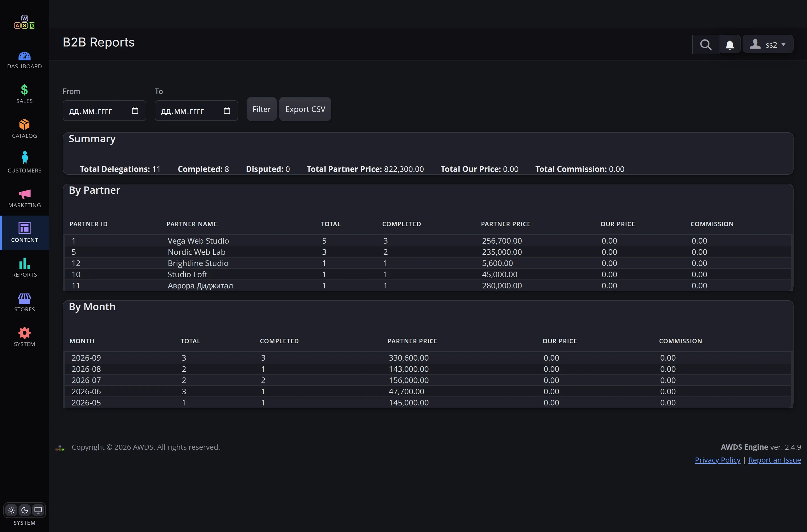Open the Reports bar-chart section
The image size is (807, 532).
(x=24, y=268)
